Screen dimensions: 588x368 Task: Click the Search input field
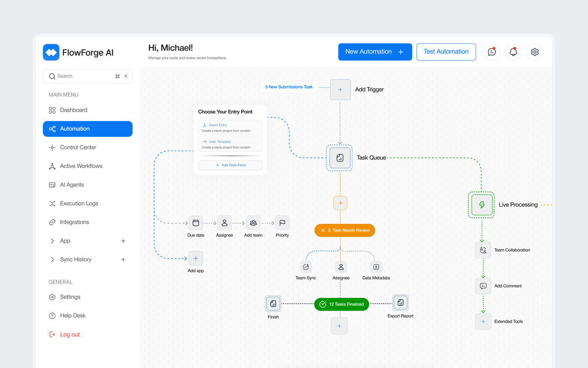click(x=88, y=76)
